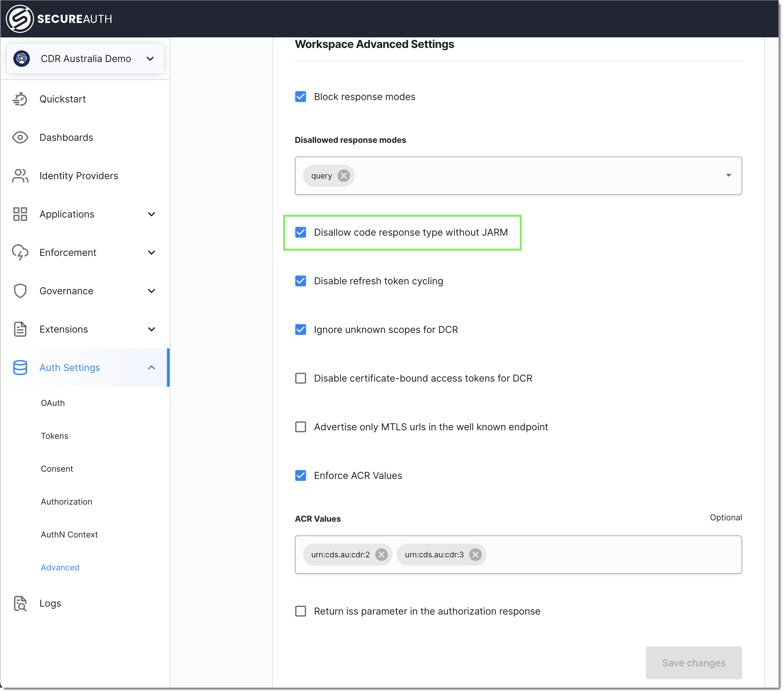784x693 pixels.
Task: Click the Identity Providers person icon
Action: (x=20, y=175)
